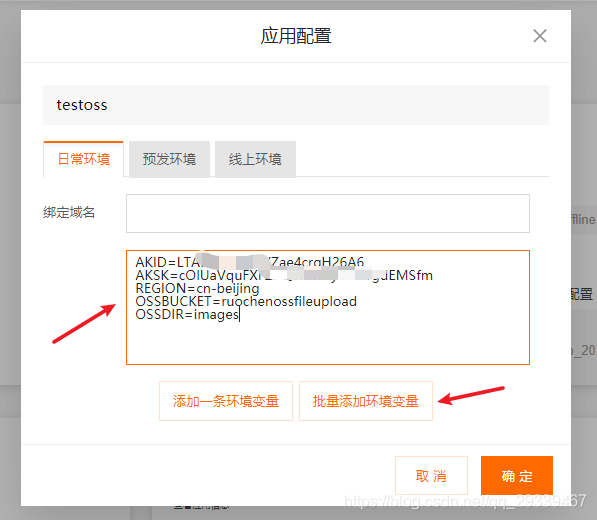Click the 批量添加环境变量 button
Image resolution: width=597 pixels, height=520 pixels.
tap(366, 401)
